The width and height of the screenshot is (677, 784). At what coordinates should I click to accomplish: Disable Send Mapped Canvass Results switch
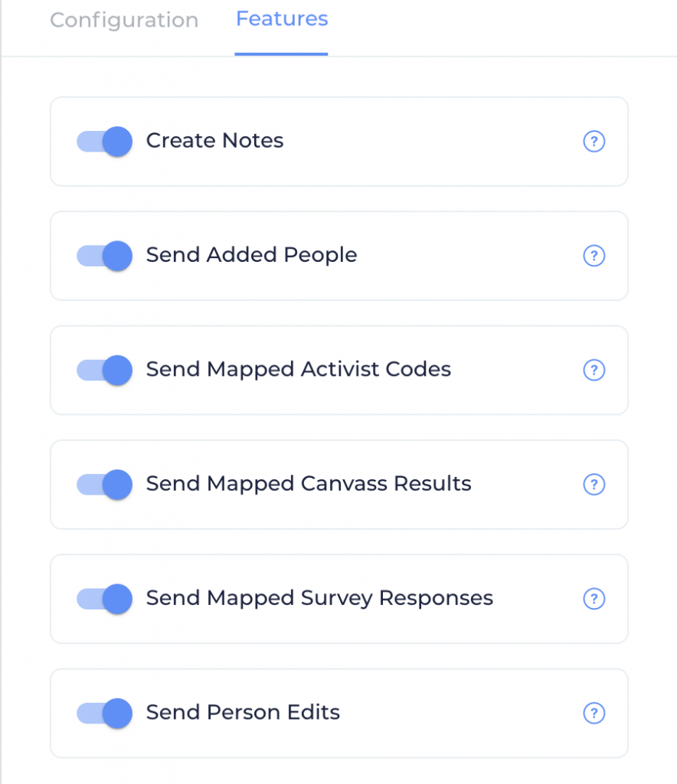click(x=104, y=485)
